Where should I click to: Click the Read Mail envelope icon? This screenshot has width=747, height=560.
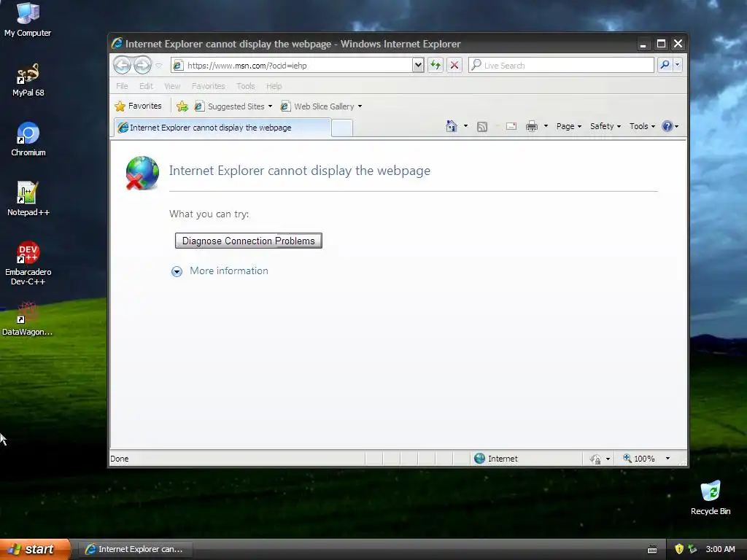tap(511, 126)
